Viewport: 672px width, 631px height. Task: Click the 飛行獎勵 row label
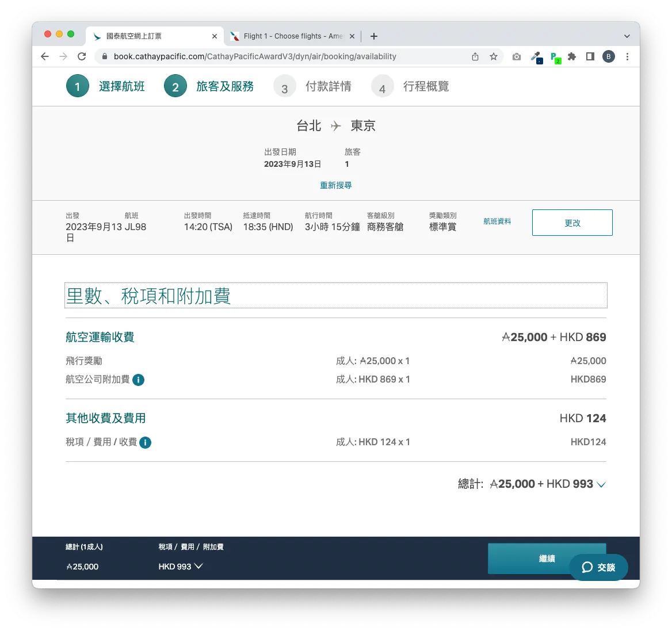tap(84, 361)
